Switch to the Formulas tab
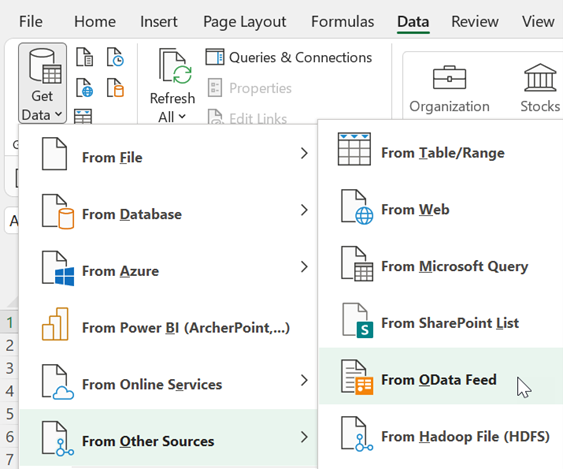 click(x=342, y=22)
